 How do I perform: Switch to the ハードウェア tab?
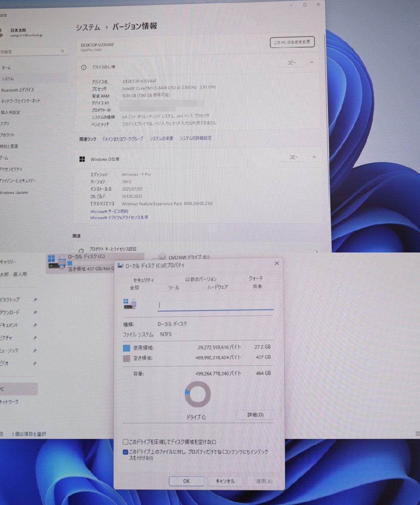[218, 287]
